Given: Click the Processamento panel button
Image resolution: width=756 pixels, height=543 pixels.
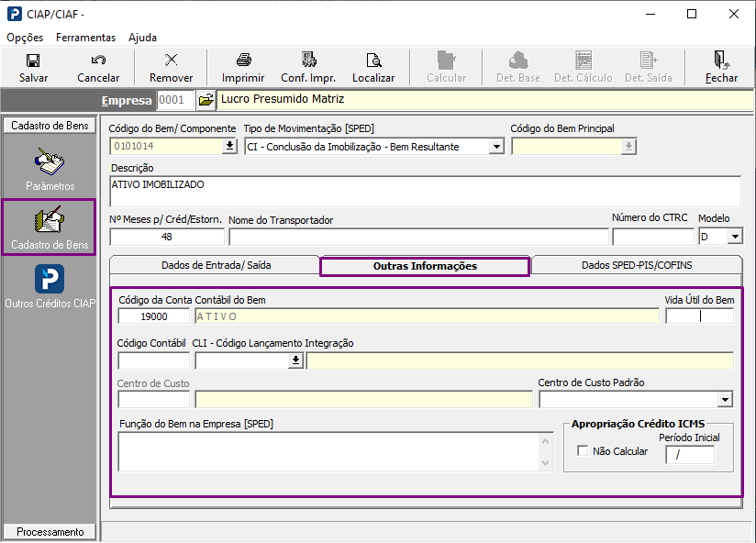Looking at the screenshot, I should click(50, 532).
